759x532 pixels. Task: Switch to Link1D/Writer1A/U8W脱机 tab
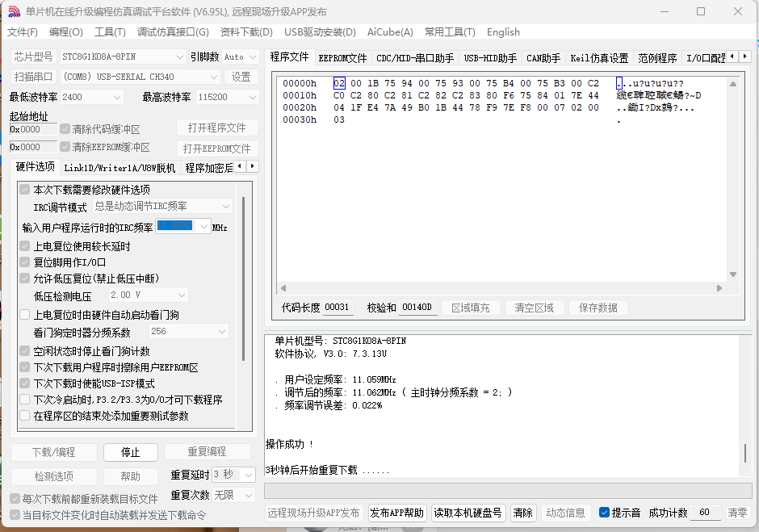(x=120, y=167)
